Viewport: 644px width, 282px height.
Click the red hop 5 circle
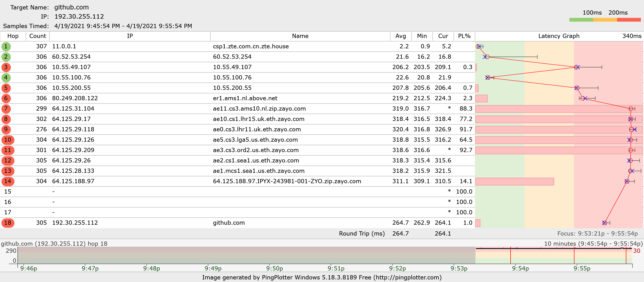tap(6, 88)
